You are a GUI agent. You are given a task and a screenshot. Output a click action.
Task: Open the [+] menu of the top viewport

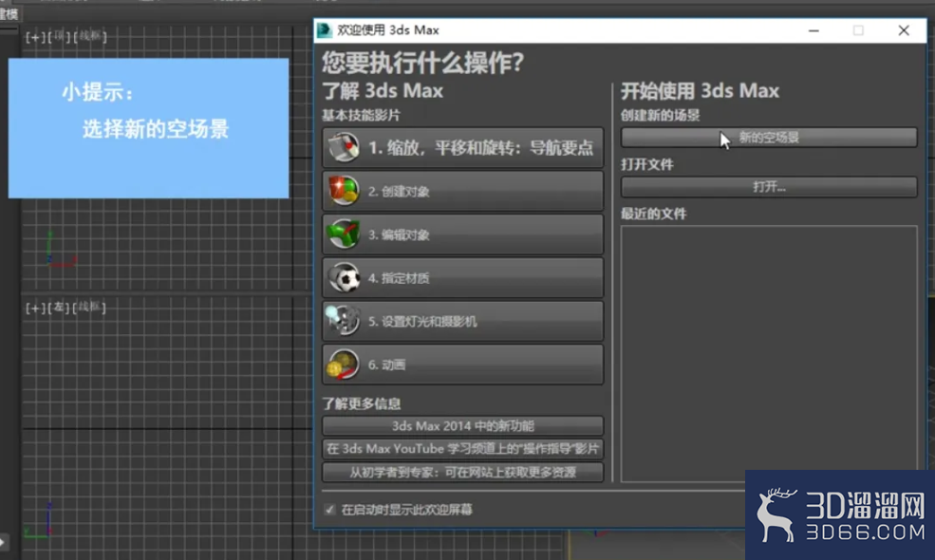coord(35,37)
